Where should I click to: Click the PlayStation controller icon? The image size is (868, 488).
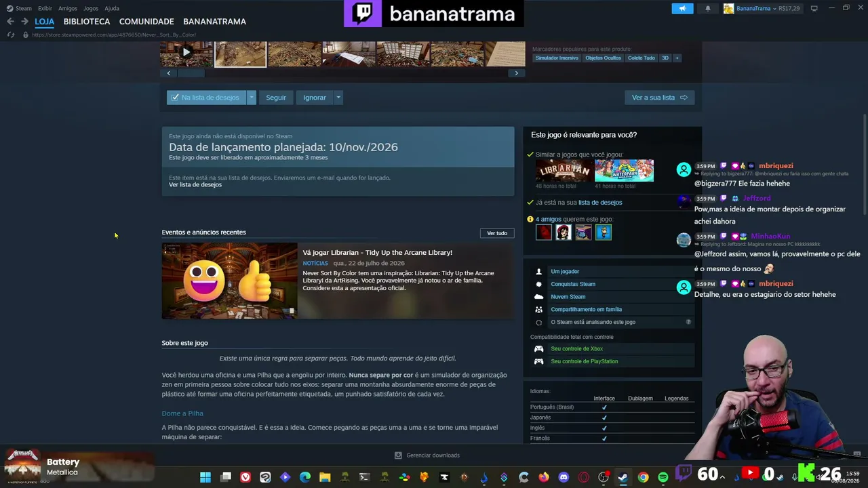(x=538, y=361)
